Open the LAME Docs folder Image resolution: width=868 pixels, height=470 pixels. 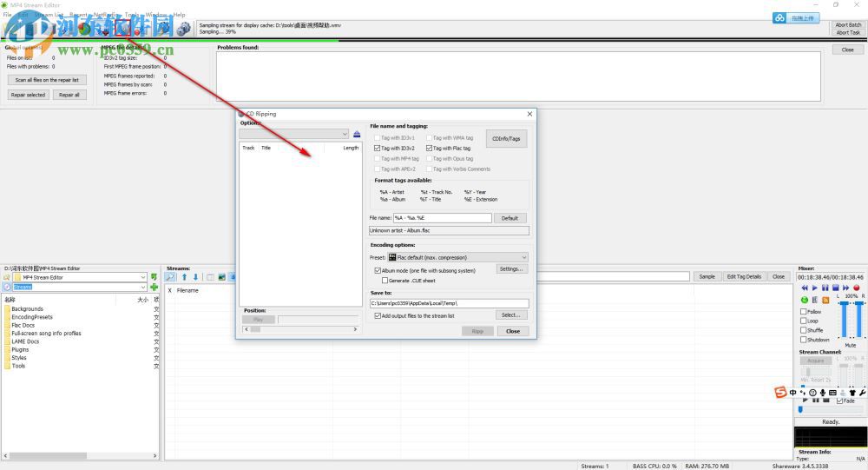25,341
